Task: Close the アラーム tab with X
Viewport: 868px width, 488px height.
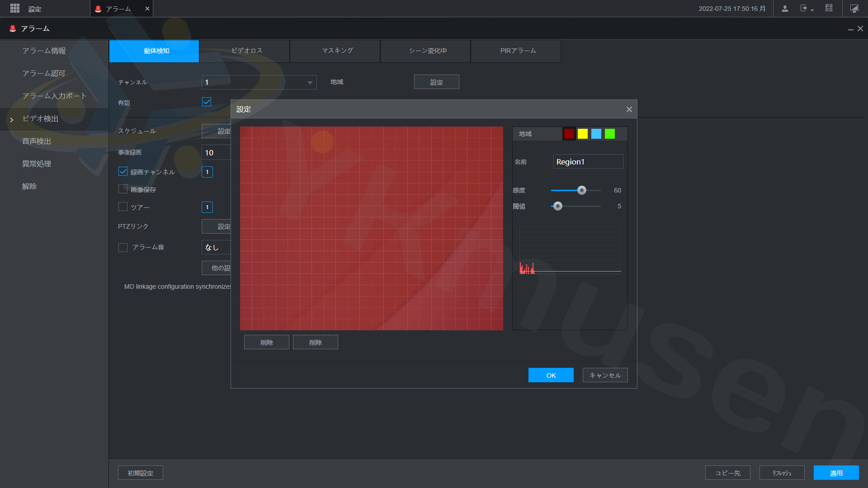Action: point(147,9)
